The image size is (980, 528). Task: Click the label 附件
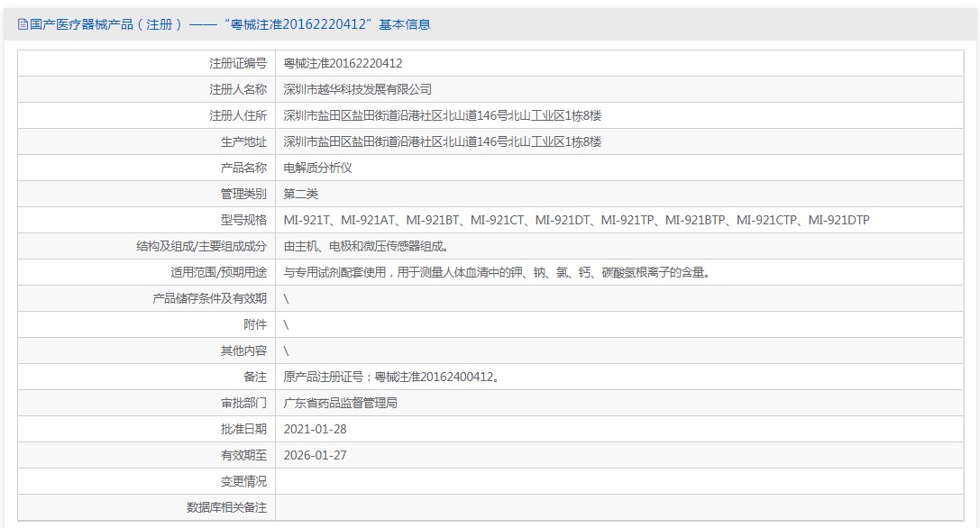pyautogui.click(x=255, y=324)
